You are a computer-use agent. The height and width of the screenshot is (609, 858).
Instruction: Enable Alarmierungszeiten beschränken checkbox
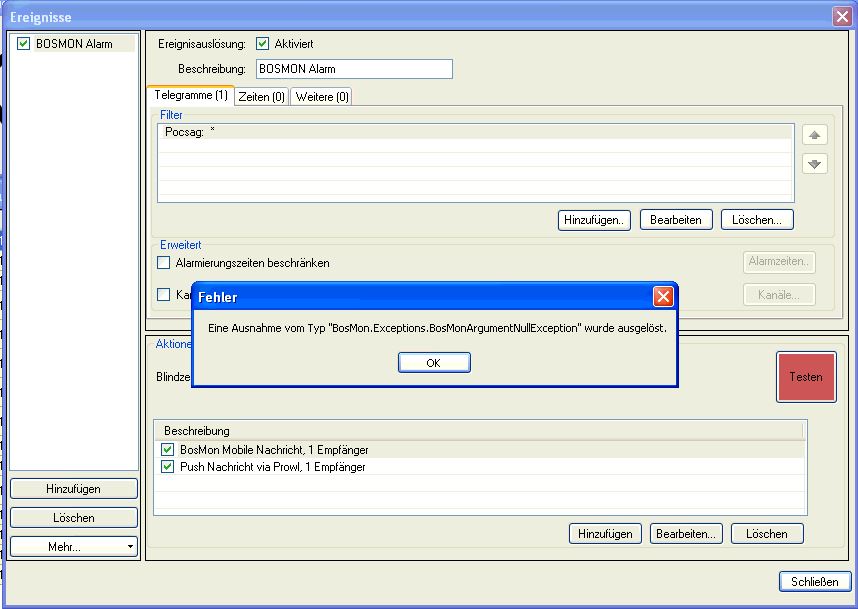pos(164,263)
